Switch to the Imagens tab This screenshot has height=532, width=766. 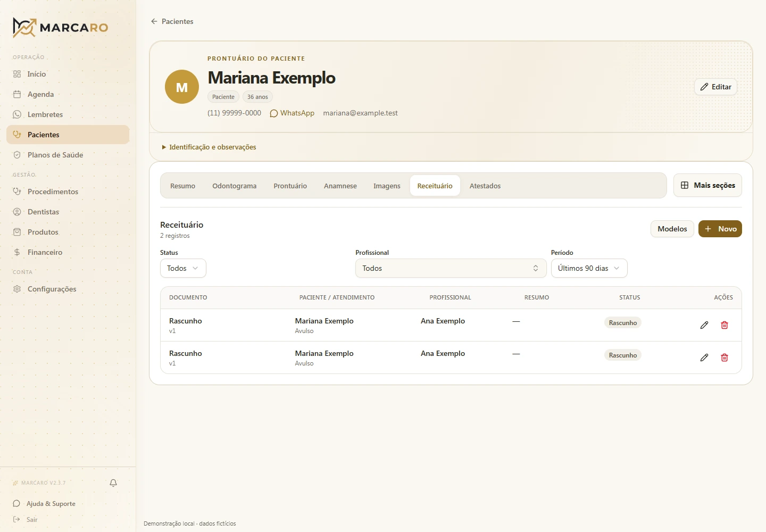pos(387,186)
